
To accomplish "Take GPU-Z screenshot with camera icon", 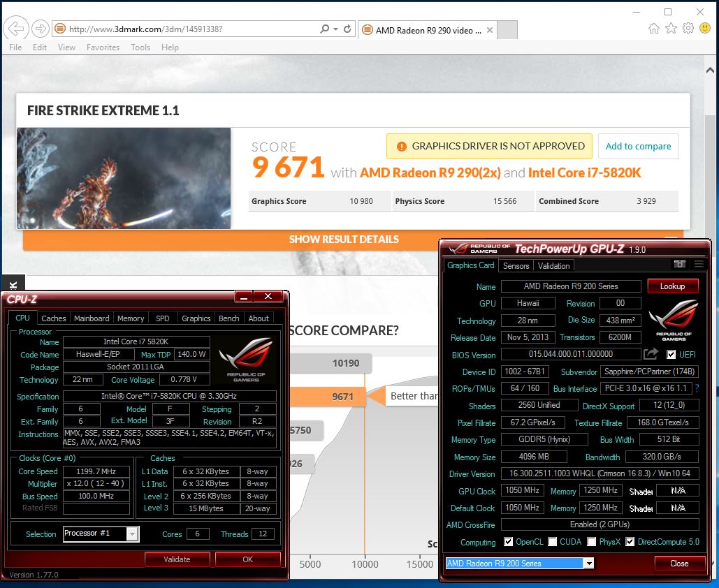I will (680, 264).
